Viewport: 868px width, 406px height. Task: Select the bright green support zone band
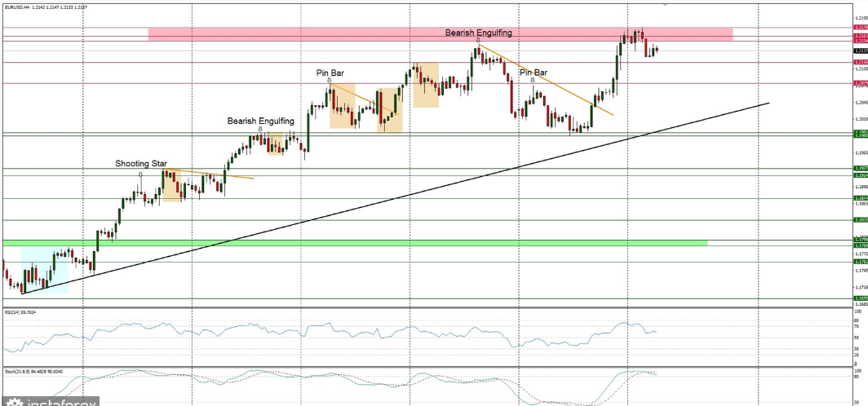[x=326, y=243]
